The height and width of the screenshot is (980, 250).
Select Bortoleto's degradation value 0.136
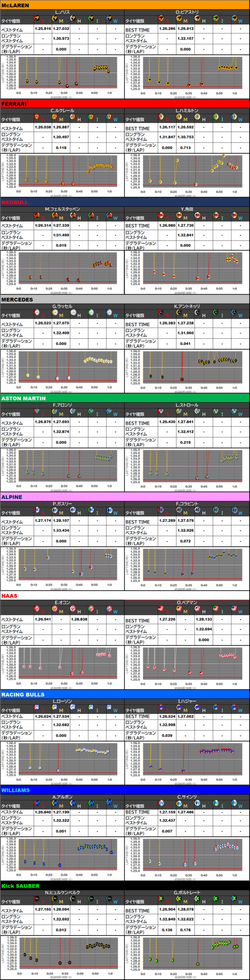coord(167,930)
